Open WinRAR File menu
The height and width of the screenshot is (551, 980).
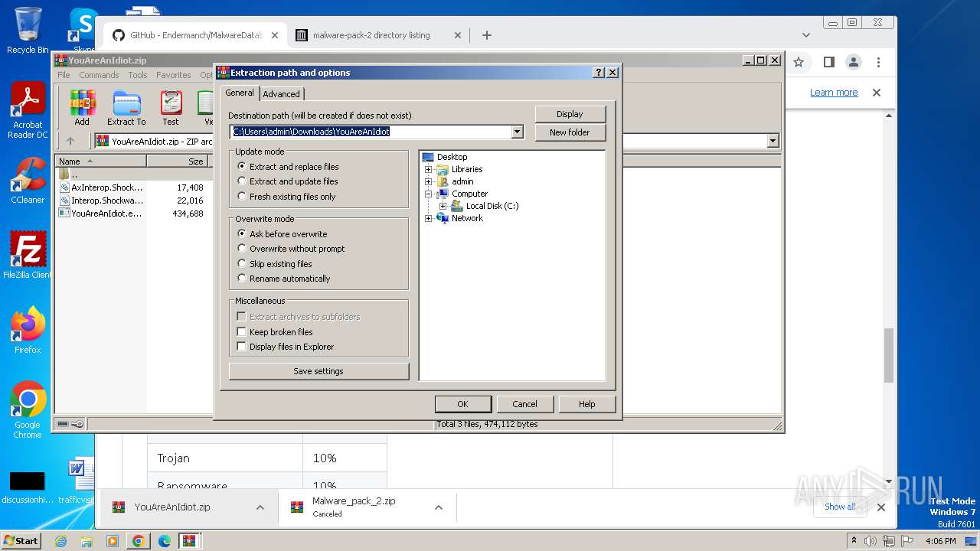tap(64, 75)
